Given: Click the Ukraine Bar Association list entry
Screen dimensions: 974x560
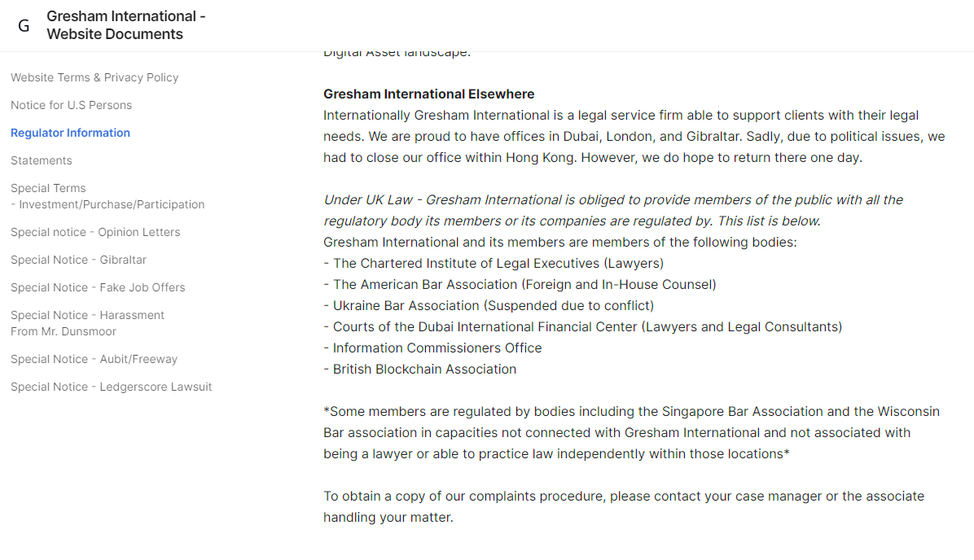Looking at the screenshot, I should pyautogui.click(x=489, y=305).
